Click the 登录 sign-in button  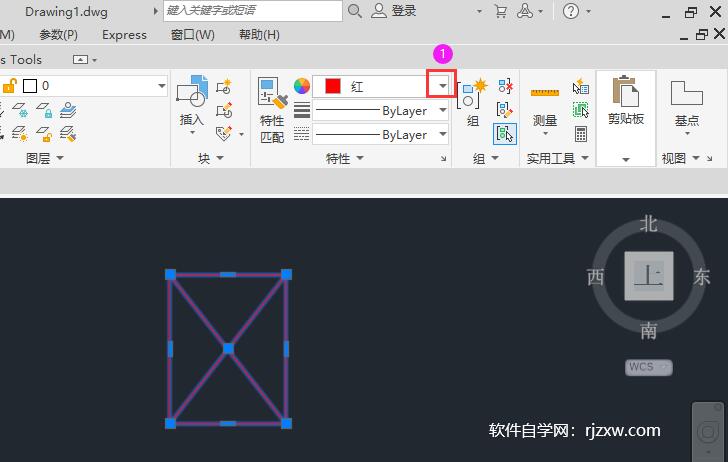(394, 11)
